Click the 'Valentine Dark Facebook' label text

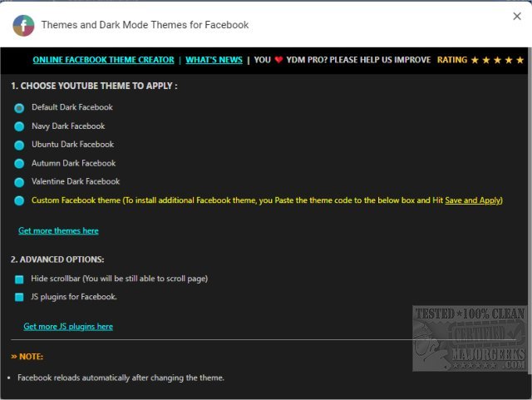point(76,181)
